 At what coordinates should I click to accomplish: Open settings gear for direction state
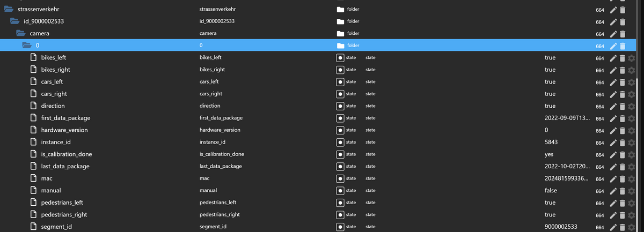pos(631,106)
